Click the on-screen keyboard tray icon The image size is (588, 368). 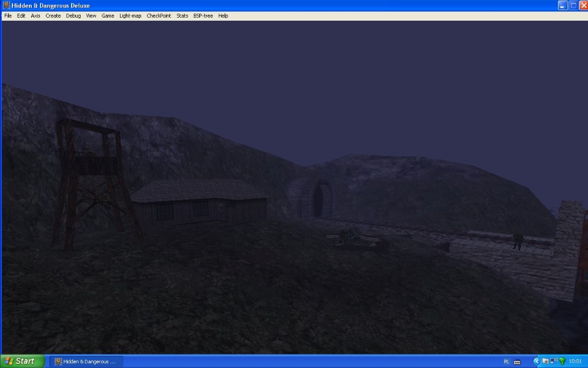click(517, 362)
